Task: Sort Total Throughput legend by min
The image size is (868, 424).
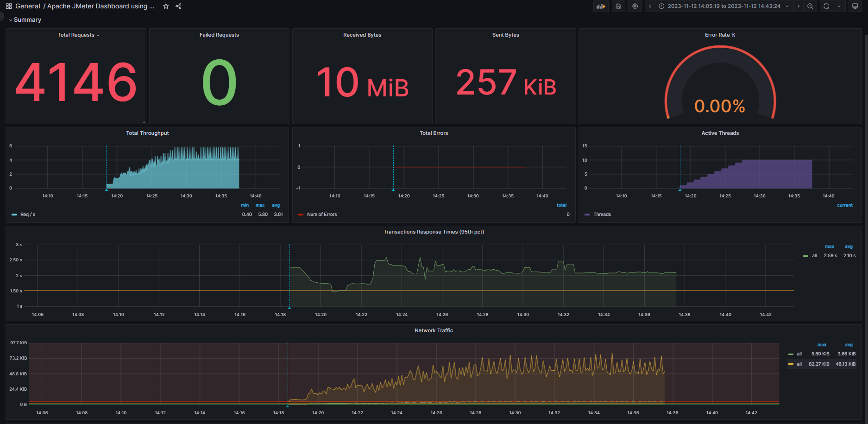Action: [245, 205]
